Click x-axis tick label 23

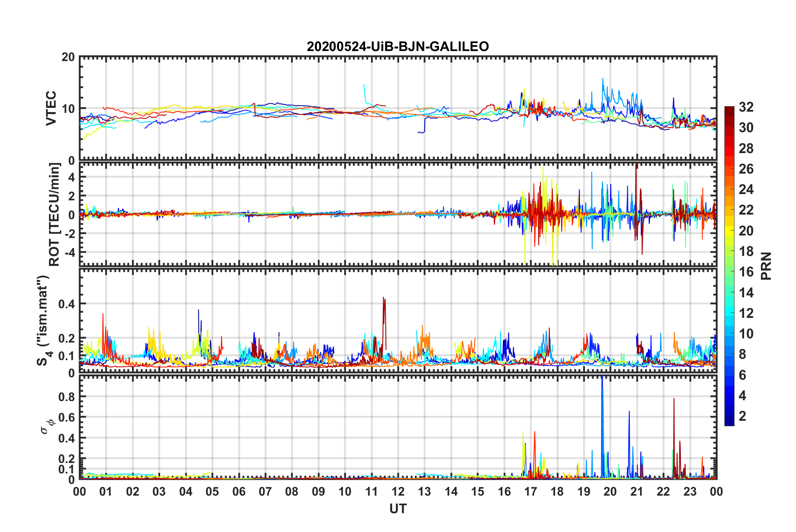pos(690,491)
